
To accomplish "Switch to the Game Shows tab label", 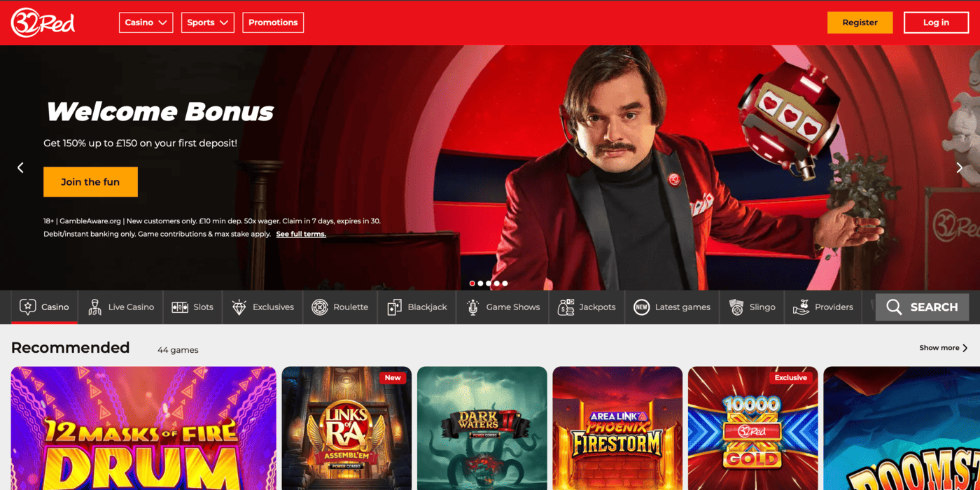I will pyautogui.click(x=513, y=307).
